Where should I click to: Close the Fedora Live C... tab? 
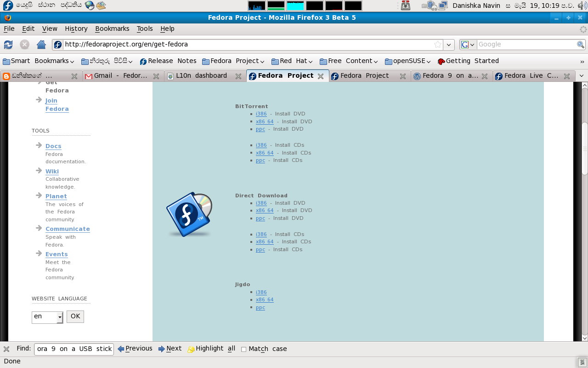[567, 76]
